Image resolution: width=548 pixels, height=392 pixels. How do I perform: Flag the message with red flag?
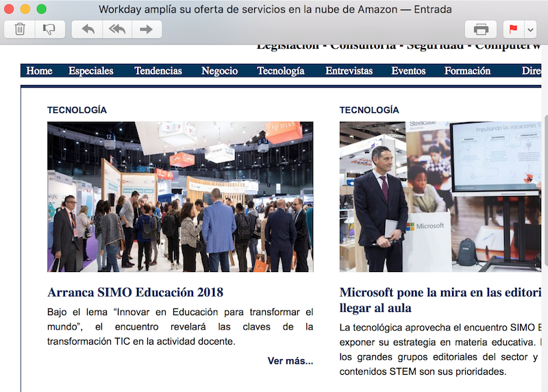click(513, 29)
